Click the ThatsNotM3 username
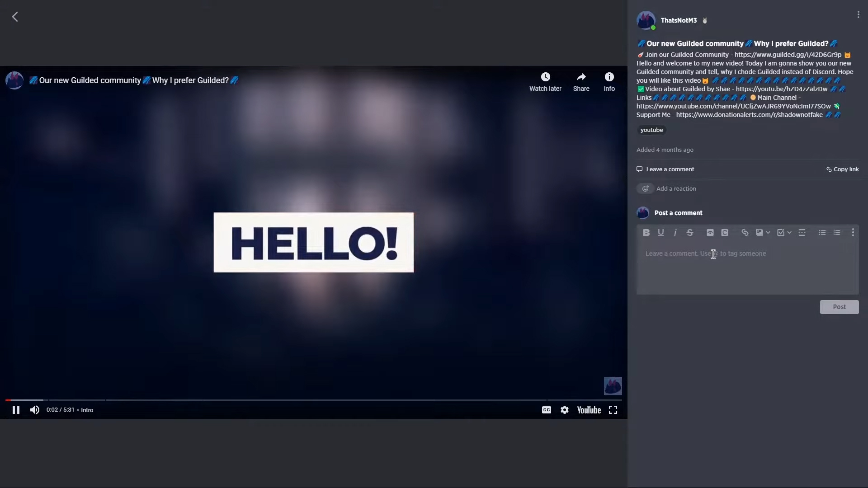Viewport: 868px width, 488px height. pyautogui.click(x=678, y=20)
